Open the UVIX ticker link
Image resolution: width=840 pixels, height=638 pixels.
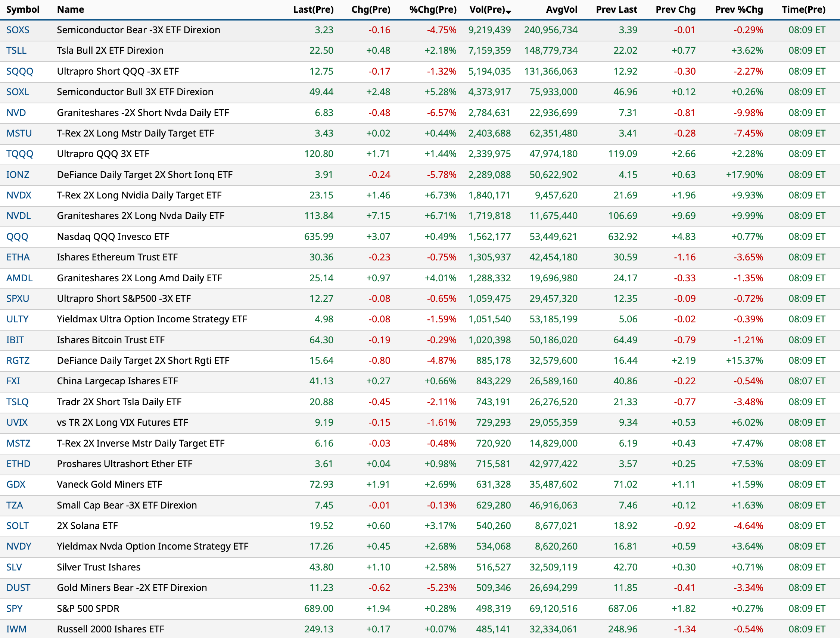[x=17, y=422]
